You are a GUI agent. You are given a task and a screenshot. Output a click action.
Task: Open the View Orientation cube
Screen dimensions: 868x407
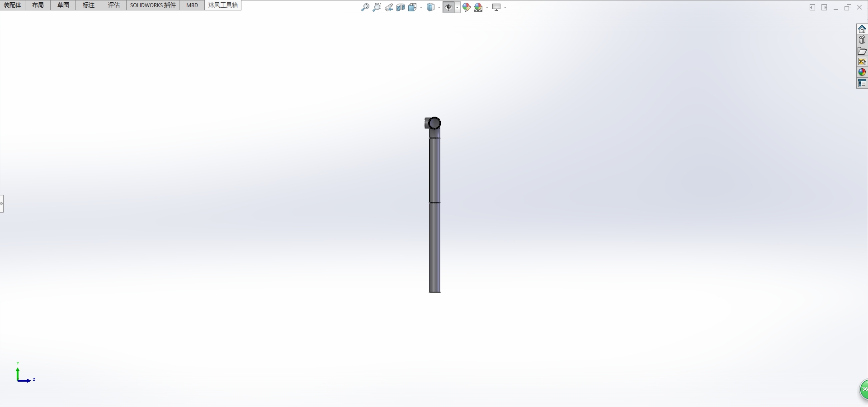coord(412,7)
